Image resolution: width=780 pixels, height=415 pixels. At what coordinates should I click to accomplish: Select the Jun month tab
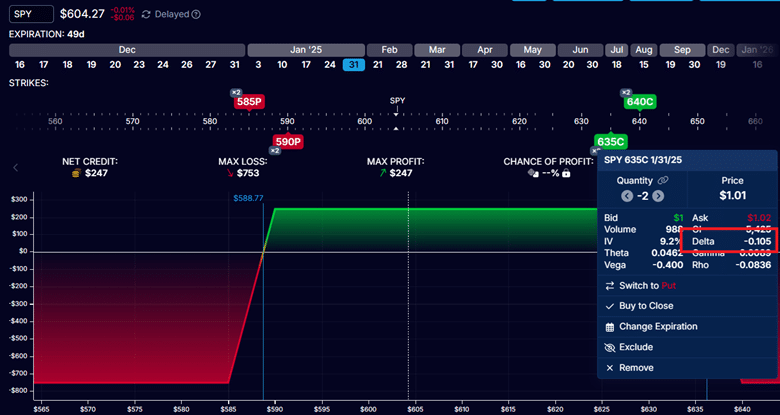(x=580, y=50)
